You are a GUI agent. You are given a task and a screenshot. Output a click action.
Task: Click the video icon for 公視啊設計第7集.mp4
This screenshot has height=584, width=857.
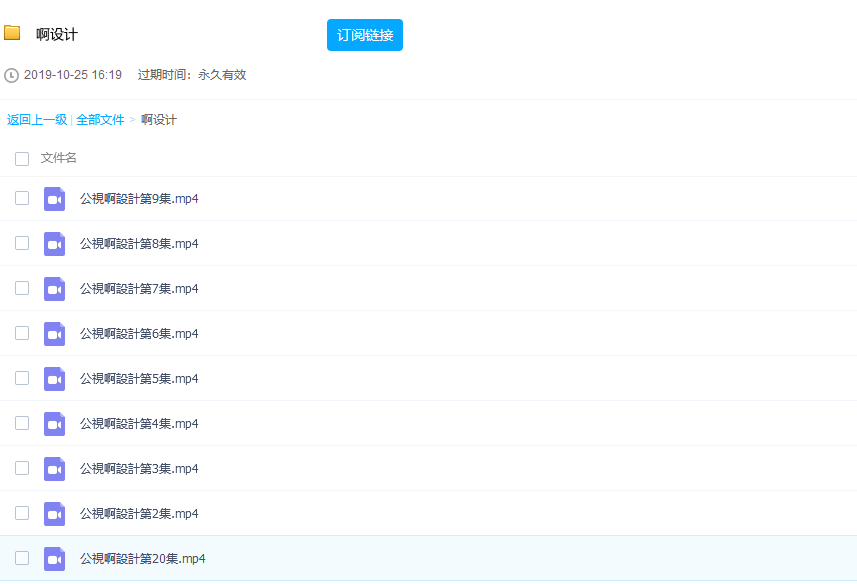click(54, 289)
